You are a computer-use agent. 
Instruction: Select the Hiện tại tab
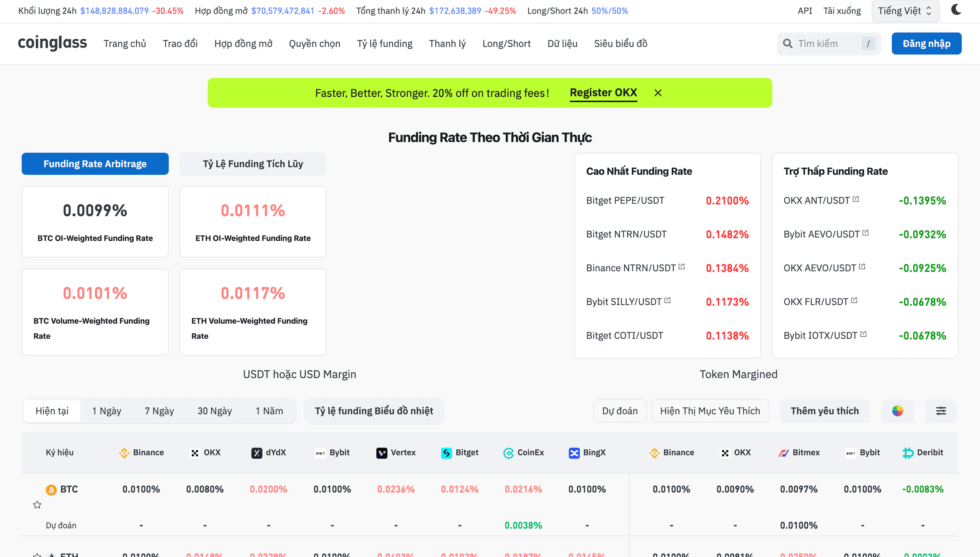(x=52, y=411)
